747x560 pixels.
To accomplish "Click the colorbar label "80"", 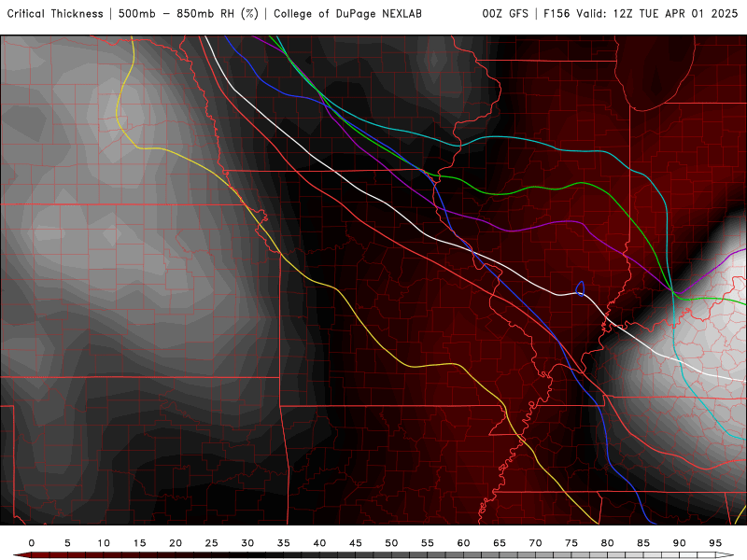I will click(x=607, y=543).
